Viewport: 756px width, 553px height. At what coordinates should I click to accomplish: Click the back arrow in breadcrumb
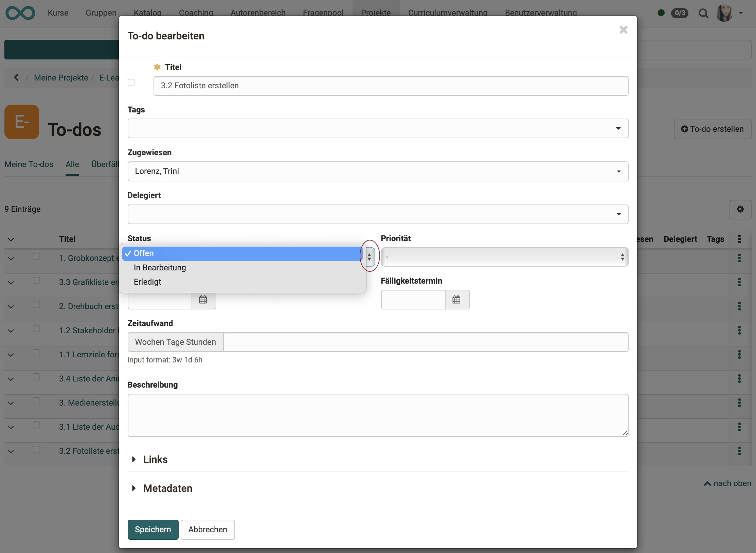pyautogui.click(x=16, y=77)
